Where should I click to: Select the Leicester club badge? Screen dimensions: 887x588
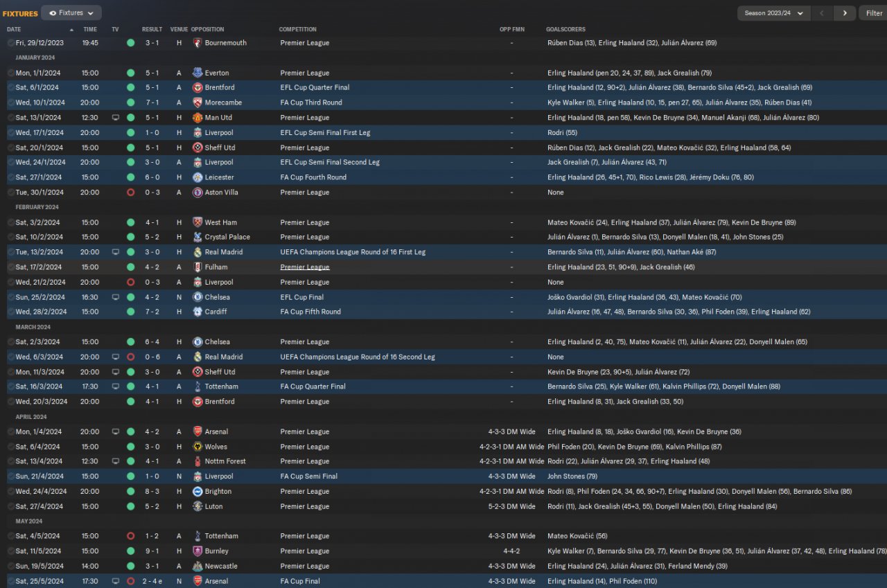pyautogui.click(x=197, y=177)
